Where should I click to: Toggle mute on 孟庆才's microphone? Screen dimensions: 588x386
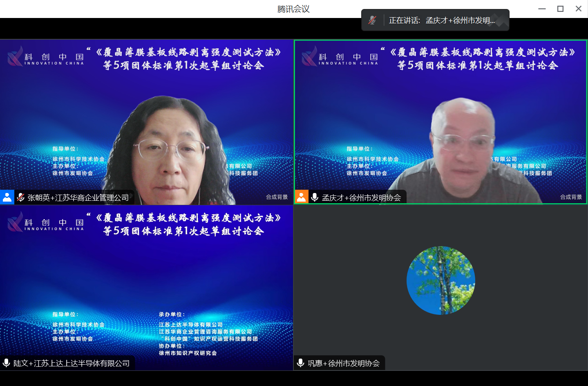click(314, 197)
